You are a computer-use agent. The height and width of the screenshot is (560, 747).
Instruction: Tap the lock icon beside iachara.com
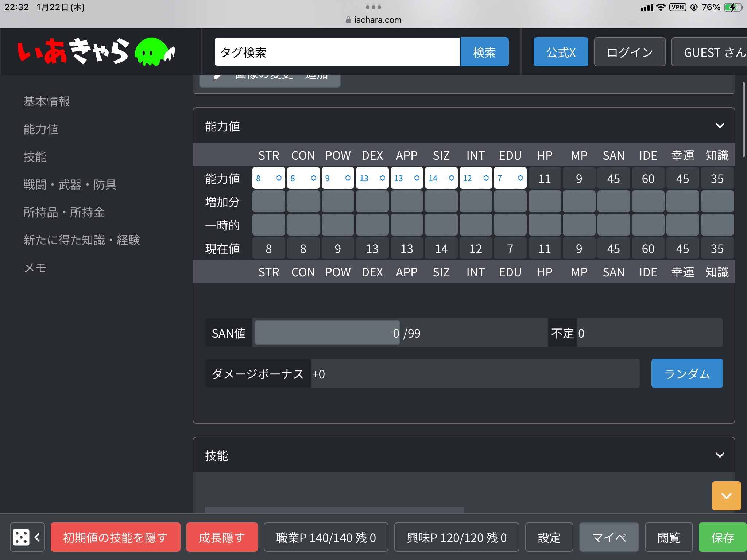pos(348,20)
